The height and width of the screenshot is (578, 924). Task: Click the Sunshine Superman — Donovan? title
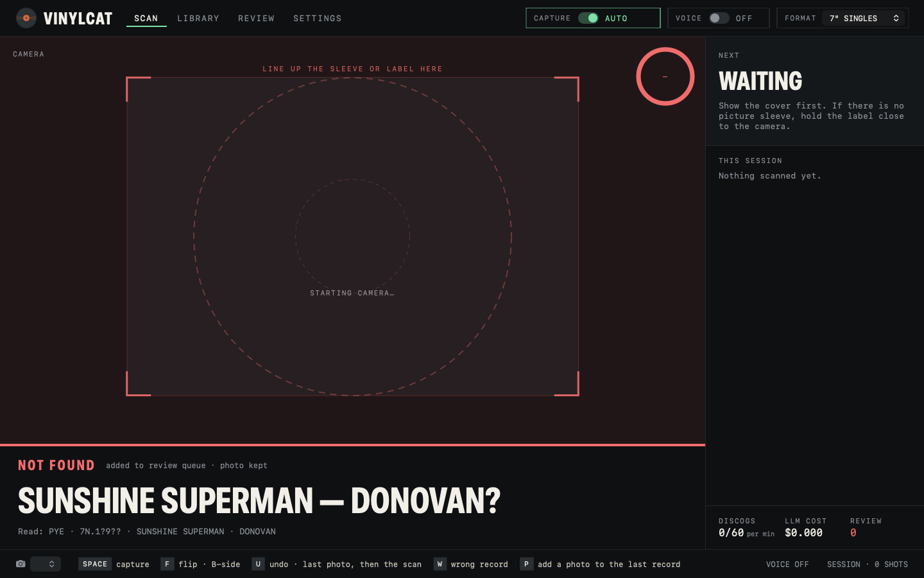(x=259, y=501)
